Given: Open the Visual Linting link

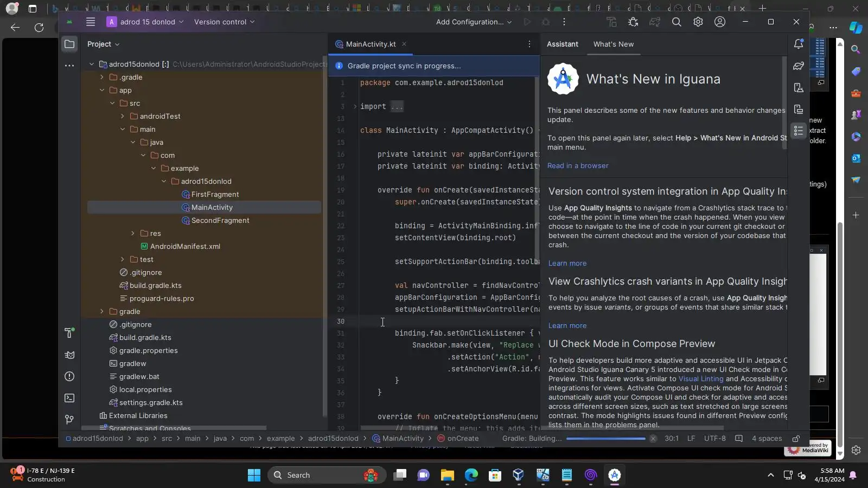Looking at the screenshot, I should pyautogui.click(x=701, y=379).
